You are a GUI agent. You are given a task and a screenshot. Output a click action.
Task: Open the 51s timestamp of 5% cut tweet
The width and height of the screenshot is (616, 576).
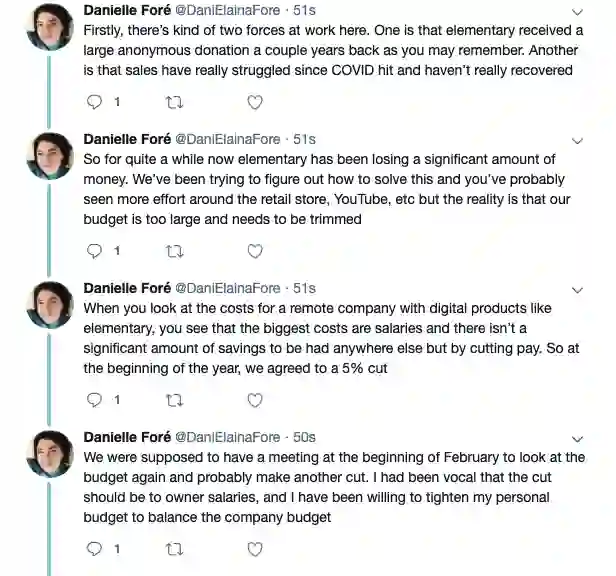tap(304, 288)
